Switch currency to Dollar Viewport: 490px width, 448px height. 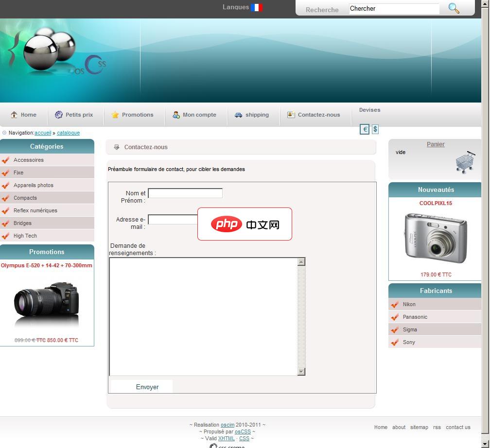click(375, 129)
